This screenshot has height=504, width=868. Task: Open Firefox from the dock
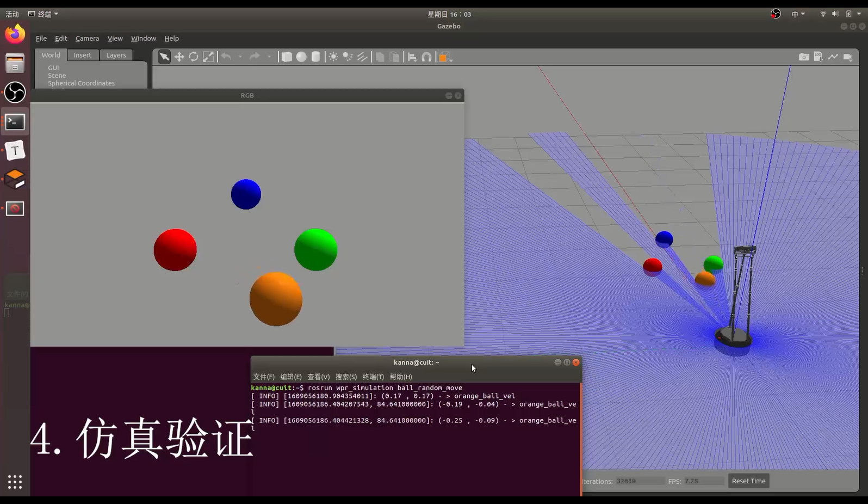tap(15, 34)
